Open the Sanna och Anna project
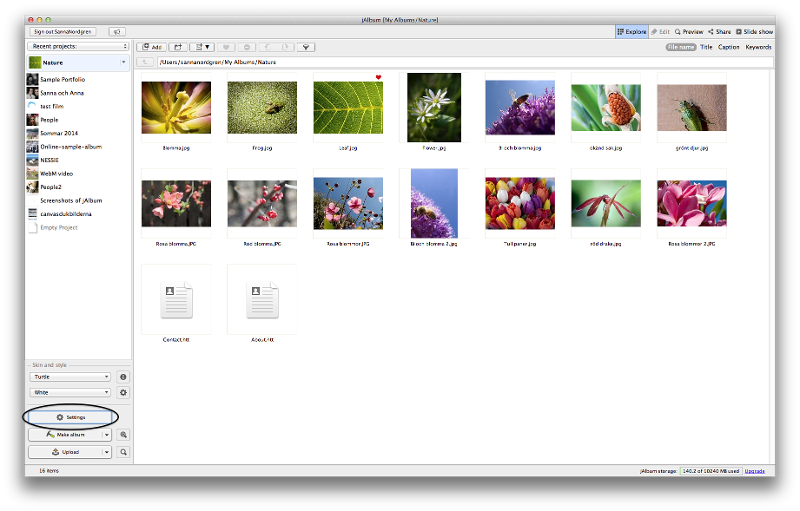This screenshot has height=511, width=800. (78, 93)
